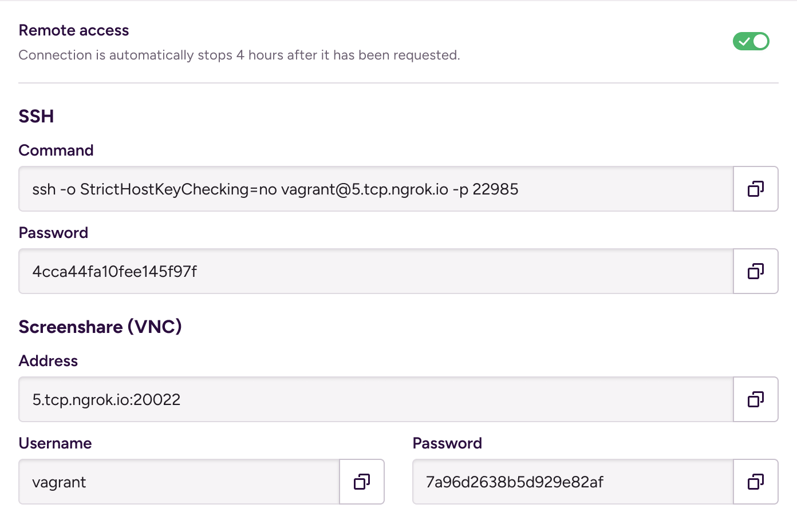Select the SSH password field 4cca44fa10fee145f97f
This screenshot has height=532, width=797.
[376, 271]
